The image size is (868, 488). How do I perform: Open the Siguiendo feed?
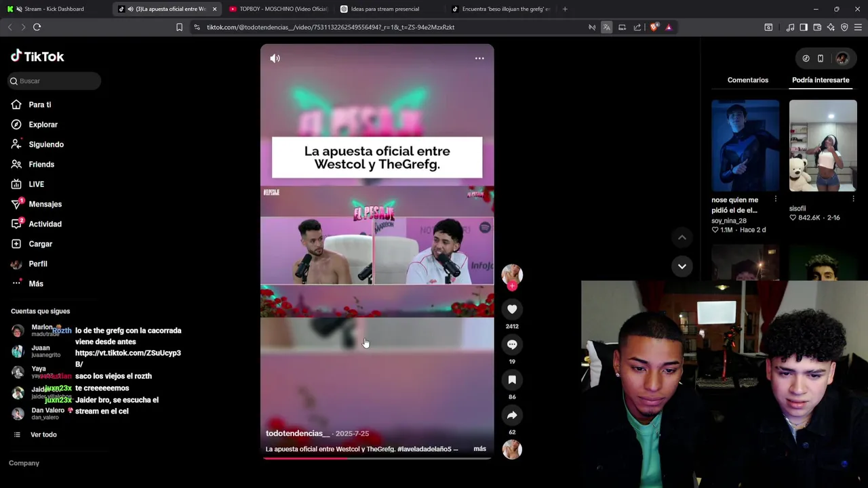(45, 144)
